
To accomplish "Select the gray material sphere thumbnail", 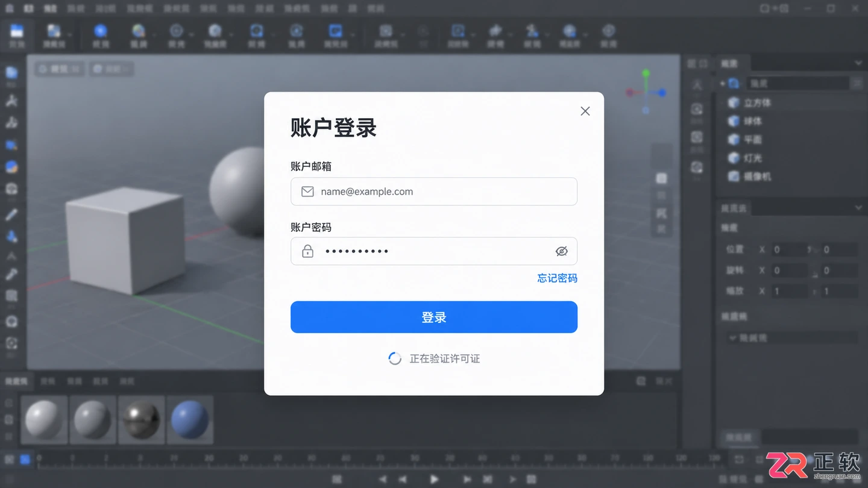I will (93, 419).
